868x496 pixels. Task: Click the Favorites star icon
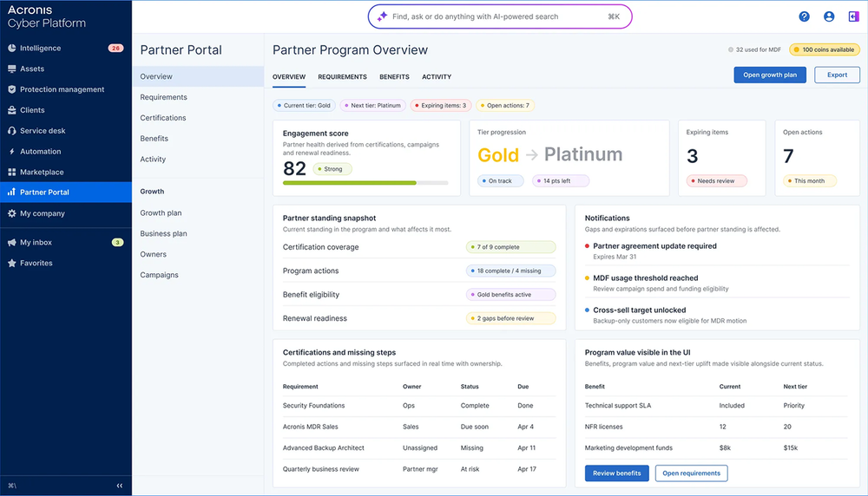pyautogui.click(x=11, y=264)
